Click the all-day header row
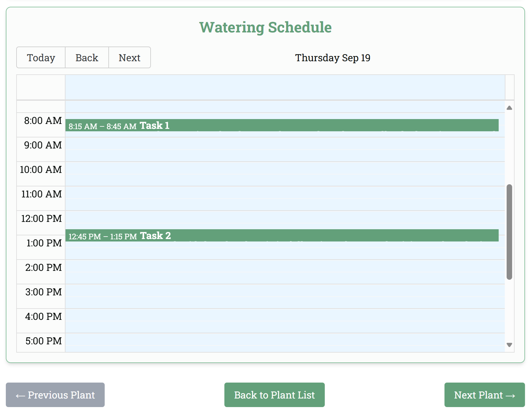 click(285, 87)
